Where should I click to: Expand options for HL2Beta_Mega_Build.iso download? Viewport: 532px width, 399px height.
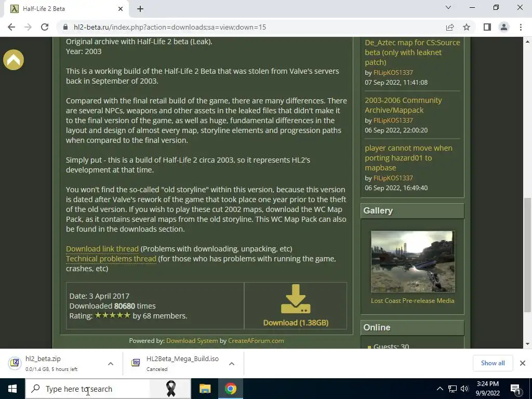(232, 363)
